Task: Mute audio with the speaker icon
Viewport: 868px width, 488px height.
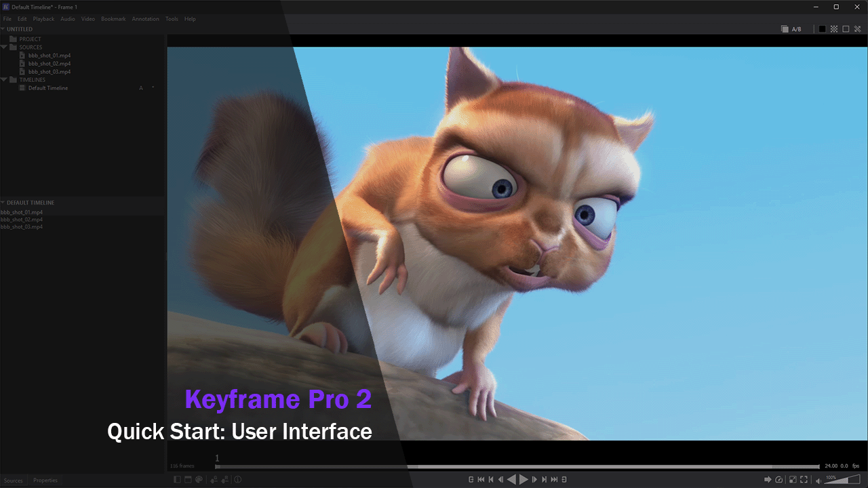Action: 818,481
